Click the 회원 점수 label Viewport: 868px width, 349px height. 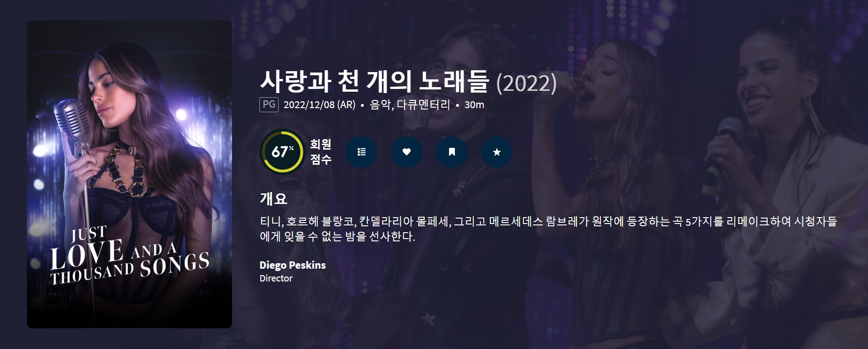(x=321, y=152)
